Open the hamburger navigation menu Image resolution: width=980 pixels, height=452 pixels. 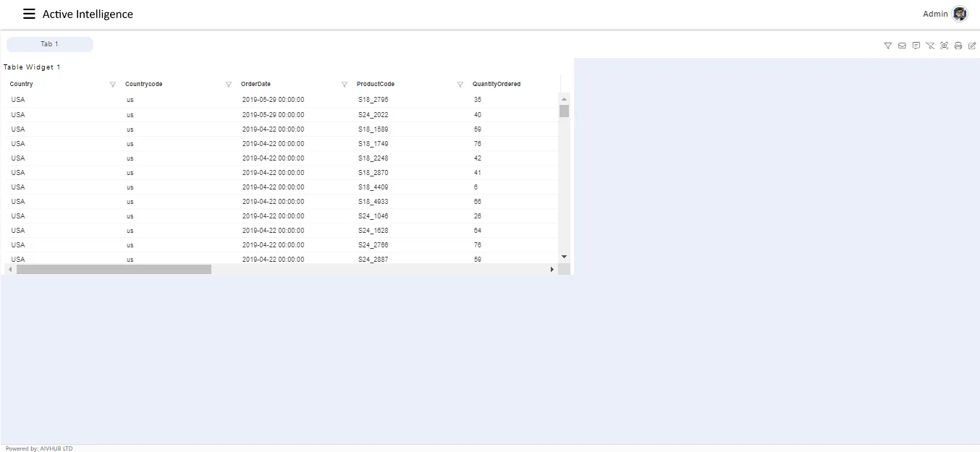(28, 13)
